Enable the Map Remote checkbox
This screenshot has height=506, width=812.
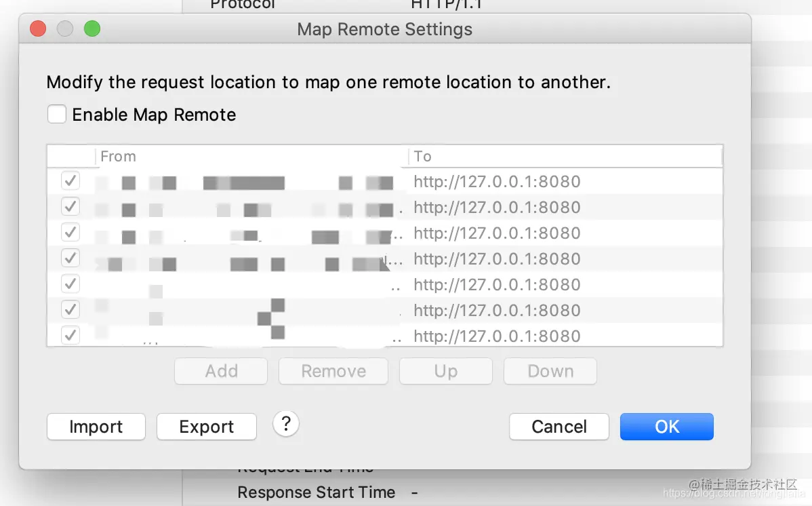56,114
